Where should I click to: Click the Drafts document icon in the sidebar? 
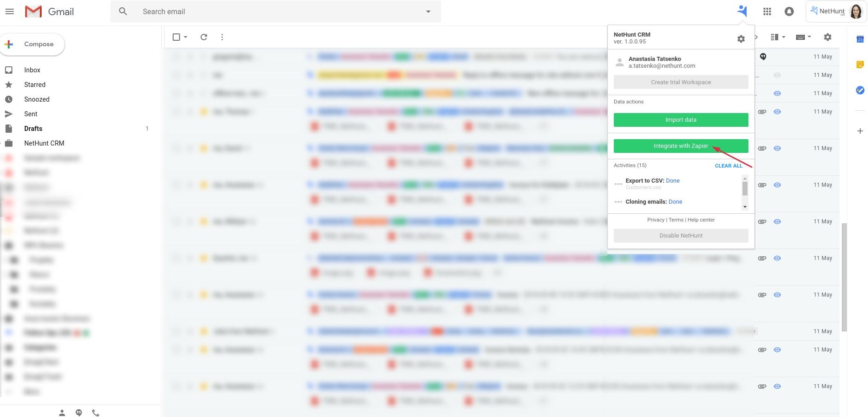(x=9, y=129)
